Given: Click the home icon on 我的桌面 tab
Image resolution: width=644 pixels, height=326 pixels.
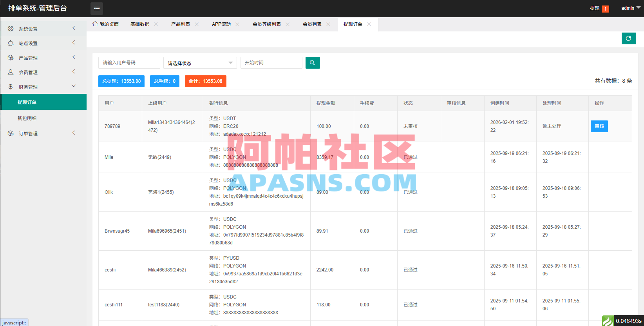Looking at the screenshot, I should [95, 24].
